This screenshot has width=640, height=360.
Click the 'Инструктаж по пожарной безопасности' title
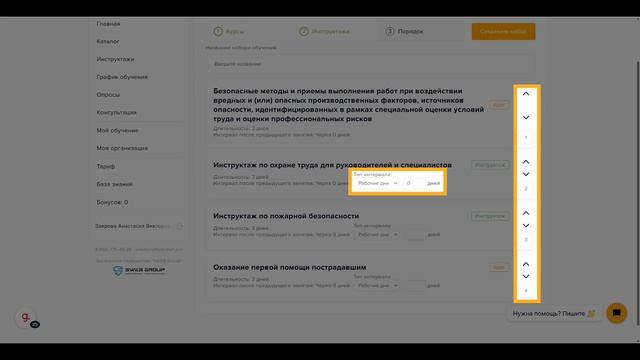286,216
